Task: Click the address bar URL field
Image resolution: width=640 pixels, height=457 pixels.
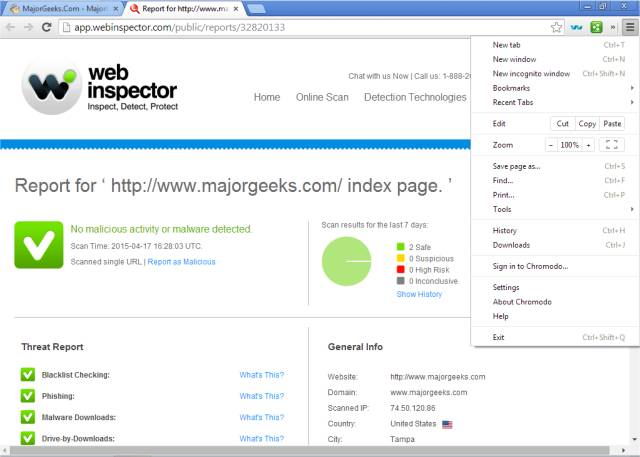Action: pos(310,27)
